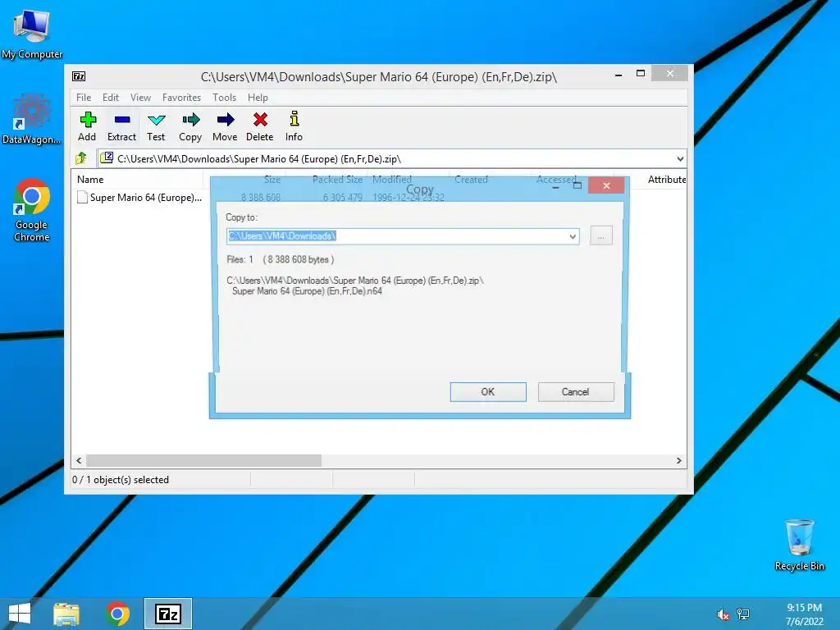Open My Computer desktop icon
The height and width of the screenshot is (630, 840).
32,34
